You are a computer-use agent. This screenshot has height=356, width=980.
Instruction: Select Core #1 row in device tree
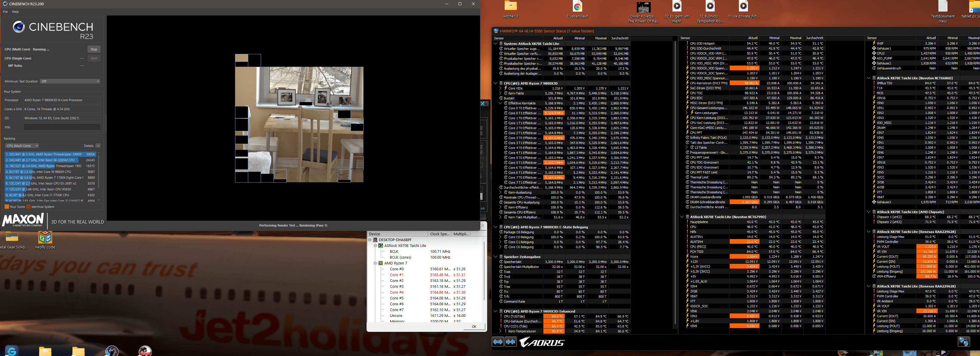point(428,275)
